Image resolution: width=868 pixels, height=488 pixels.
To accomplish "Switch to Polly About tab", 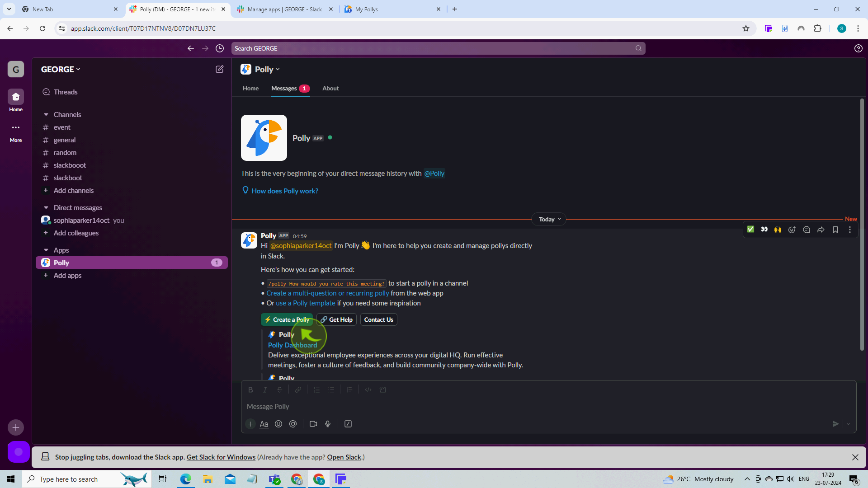I will [x=330, y=89].
